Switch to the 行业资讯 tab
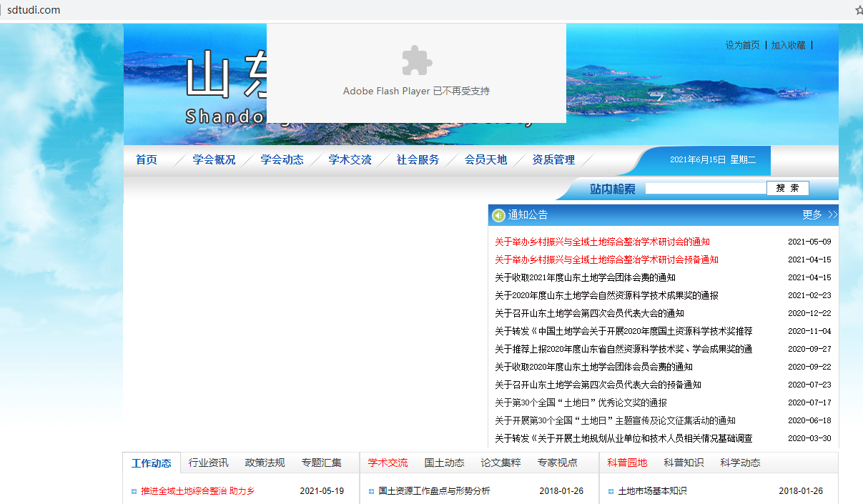863x504 pixels. tap(208, 463)
